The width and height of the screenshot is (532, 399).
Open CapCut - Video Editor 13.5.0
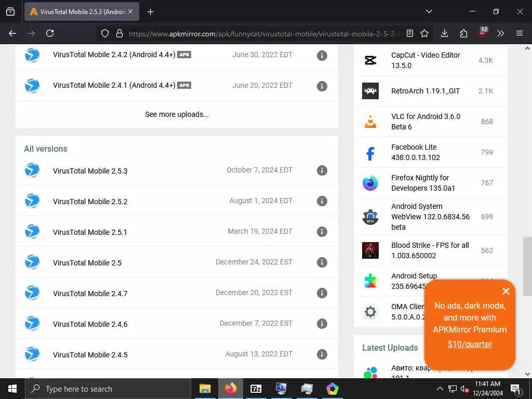pyautogui.click(x=425, y=60)
